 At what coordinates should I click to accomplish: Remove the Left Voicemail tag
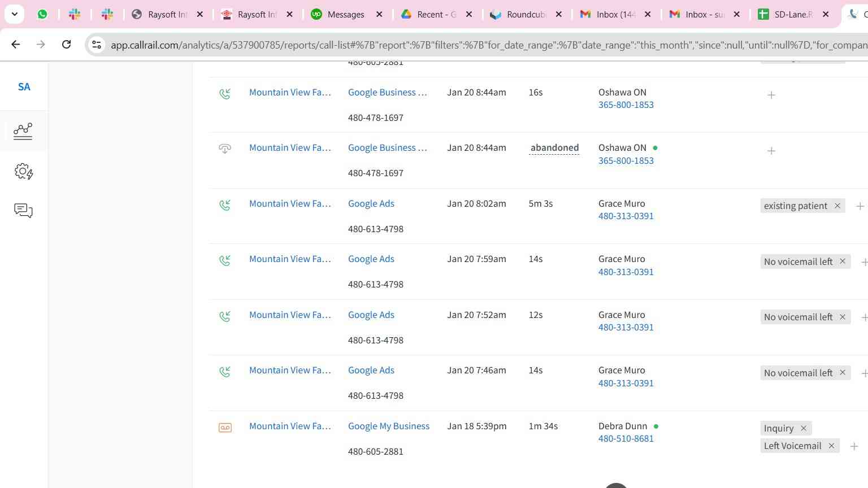831,446
